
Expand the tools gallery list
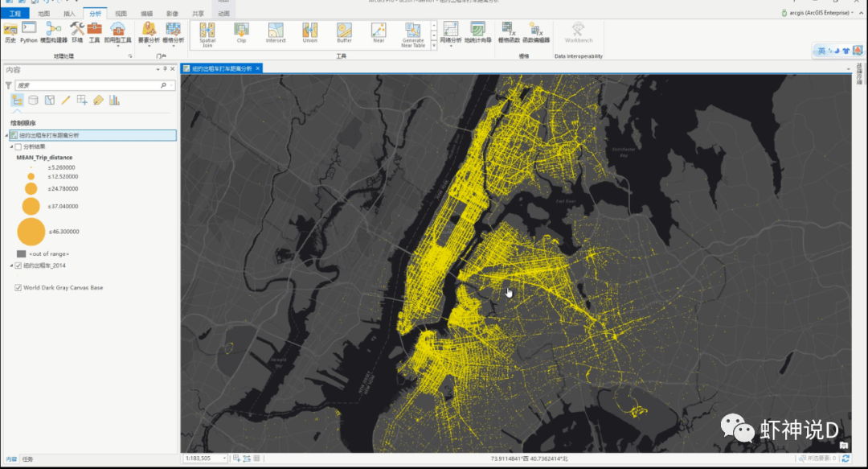pos(434,47)
